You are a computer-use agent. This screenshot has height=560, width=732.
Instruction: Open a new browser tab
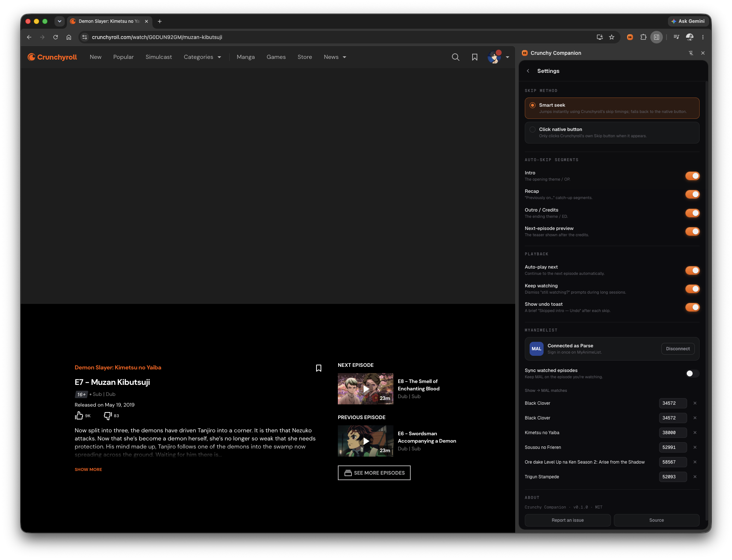(x=160, y=21)
